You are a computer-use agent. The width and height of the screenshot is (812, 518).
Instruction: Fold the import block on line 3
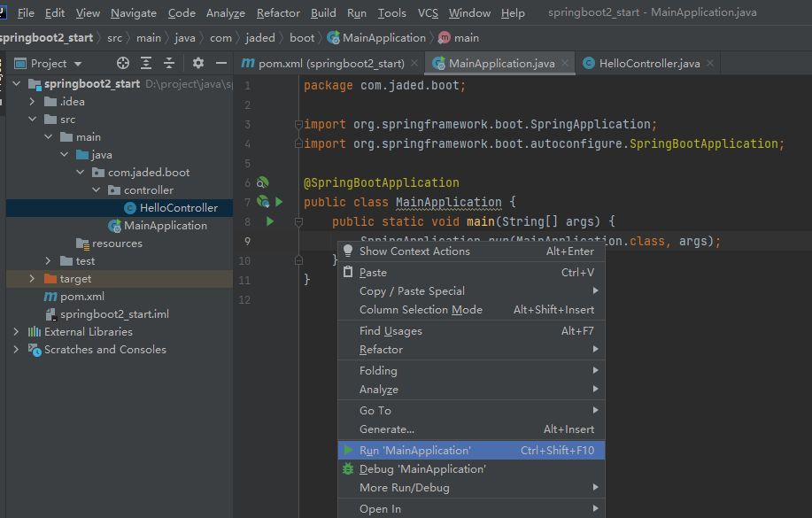298,124
